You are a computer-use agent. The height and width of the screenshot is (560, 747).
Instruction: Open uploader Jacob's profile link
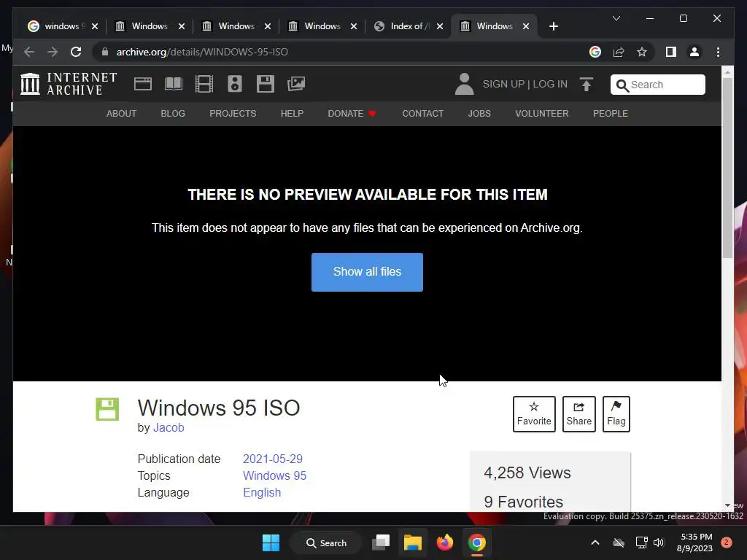(169, 427)
